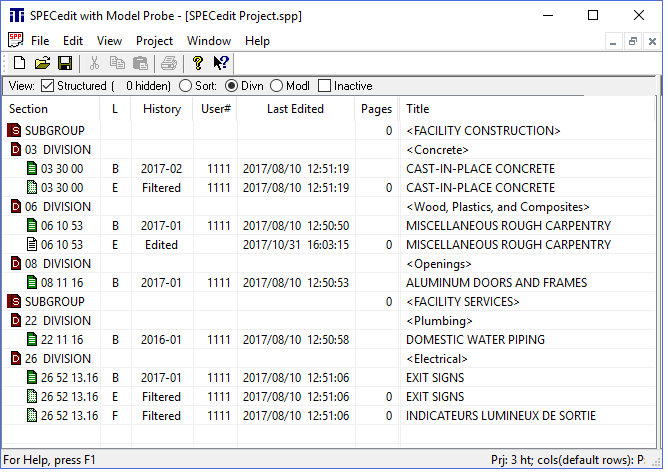Enable the Inactive checkbox
The width and height of the screenshot is (668, 472).
pos(324,86)
